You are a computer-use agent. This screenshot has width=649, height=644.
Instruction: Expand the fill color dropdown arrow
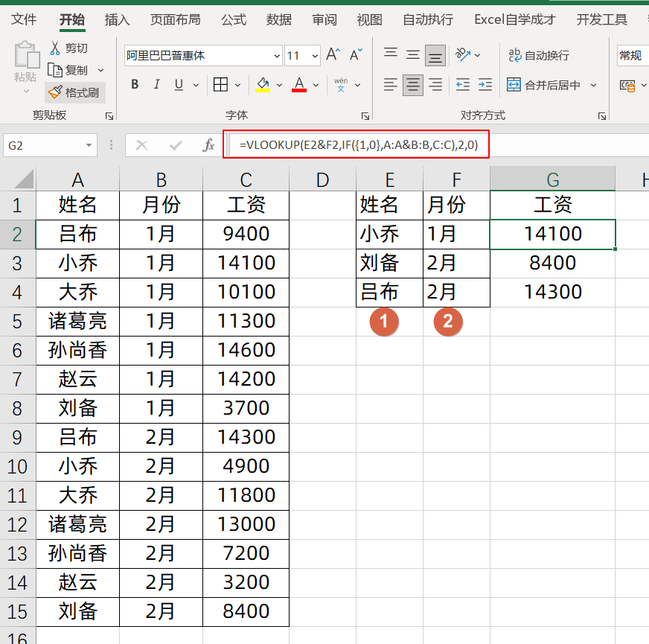pyautogui.click(x=279, y=86)
